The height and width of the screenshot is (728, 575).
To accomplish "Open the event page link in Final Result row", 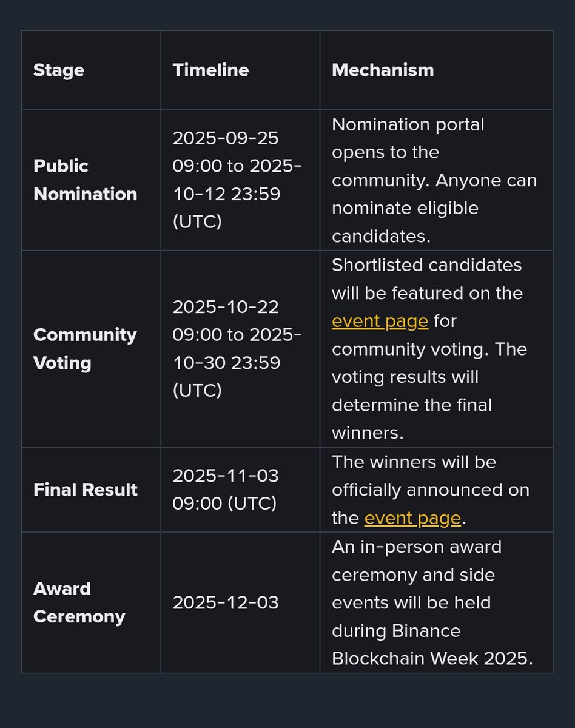I will pos(412,518).
